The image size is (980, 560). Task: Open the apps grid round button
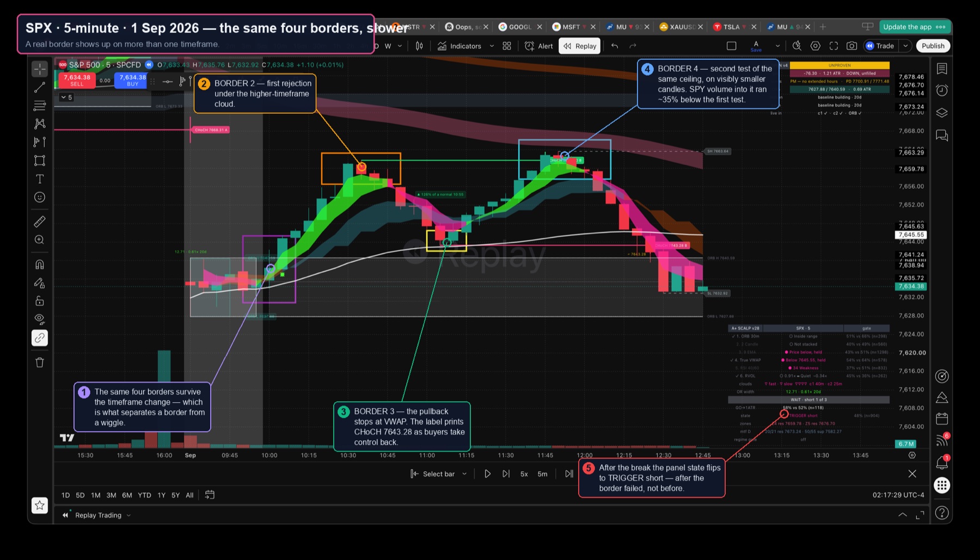tap(942, 485)
